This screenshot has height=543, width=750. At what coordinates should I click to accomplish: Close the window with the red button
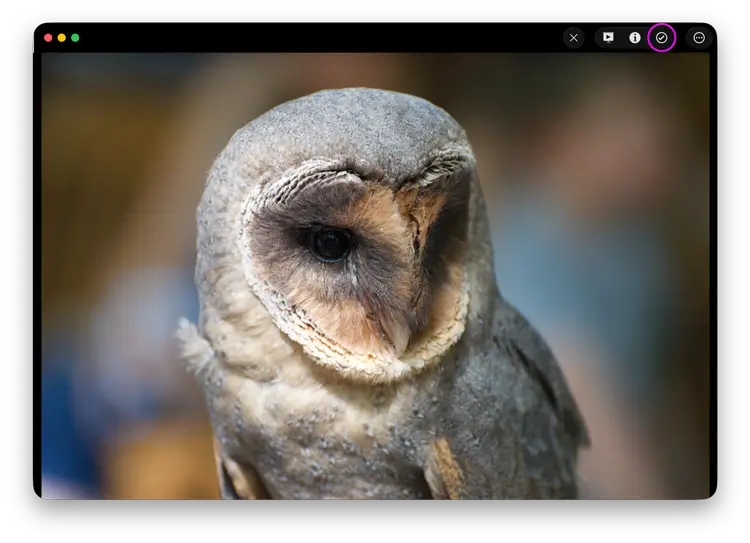48,38
